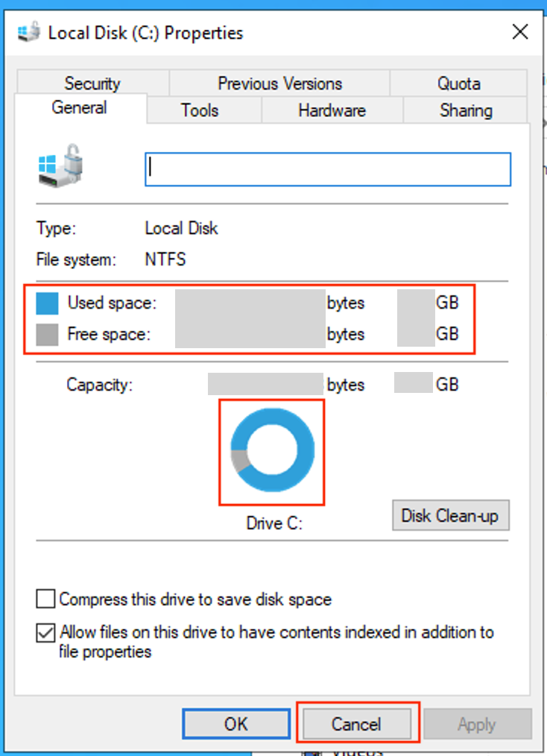Open the Previous Versions tab
Image resolution: width=547 pixels, height=756 pixels.
279,84
